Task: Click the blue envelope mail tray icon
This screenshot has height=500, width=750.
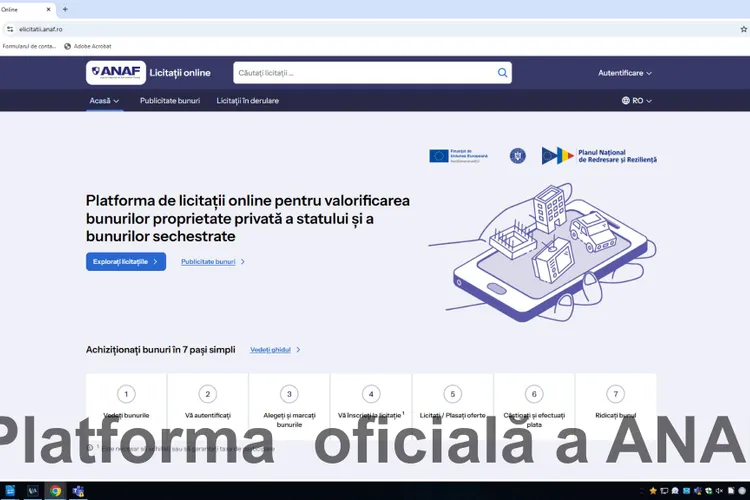Action: click(x=686, y=491)
